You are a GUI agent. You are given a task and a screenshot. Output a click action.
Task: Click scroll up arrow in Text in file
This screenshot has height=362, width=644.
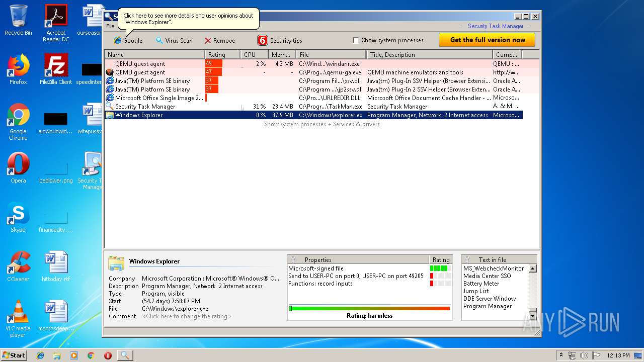532,268
